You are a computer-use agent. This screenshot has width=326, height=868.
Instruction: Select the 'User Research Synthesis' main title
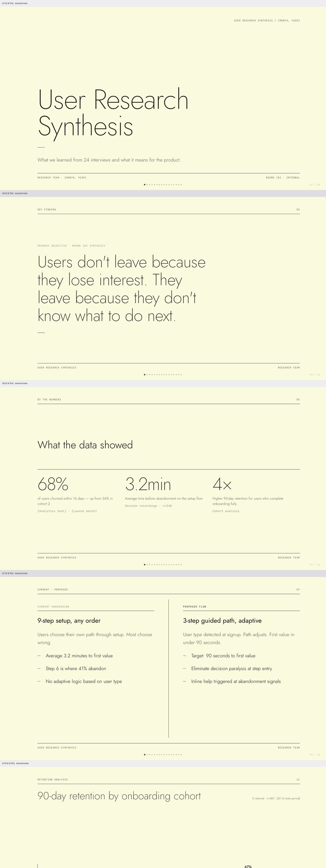pos(113,113)
